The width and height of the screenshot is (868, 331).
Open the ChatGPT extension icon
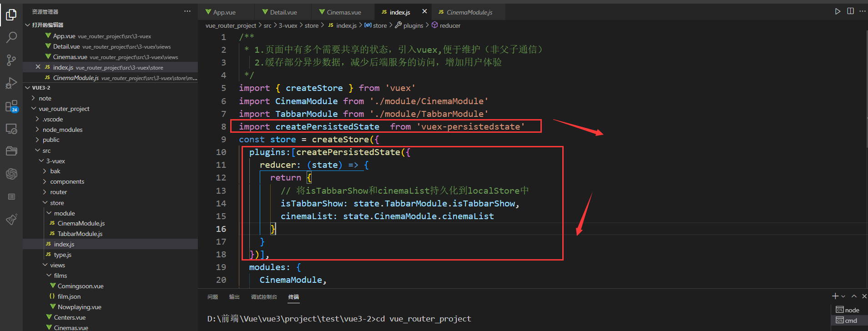(x=11, y=174)
